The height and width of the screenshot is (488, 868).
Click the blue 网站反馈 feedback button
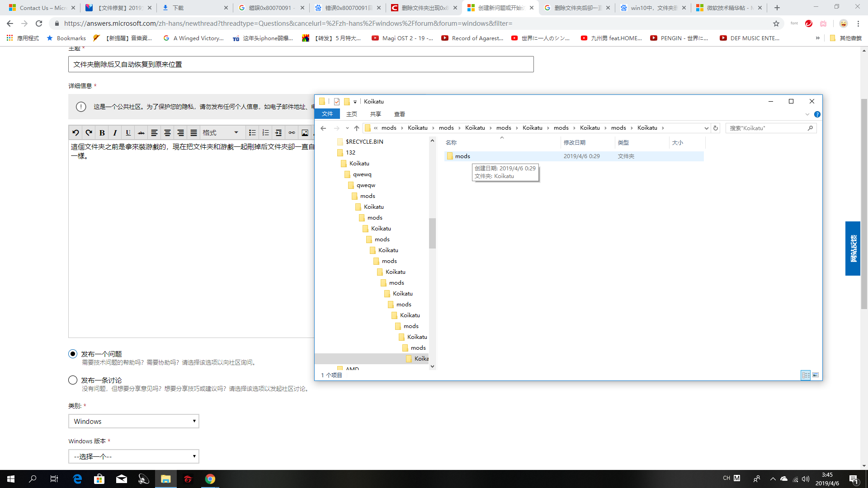coord(853,249)
